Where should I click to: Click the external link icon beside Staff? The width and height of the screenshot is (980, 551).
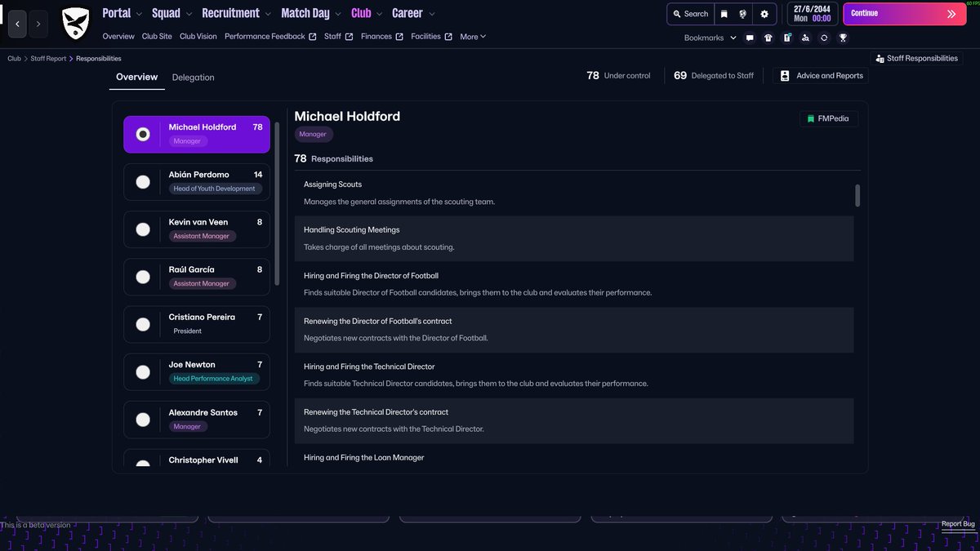[x=350, y=37]
